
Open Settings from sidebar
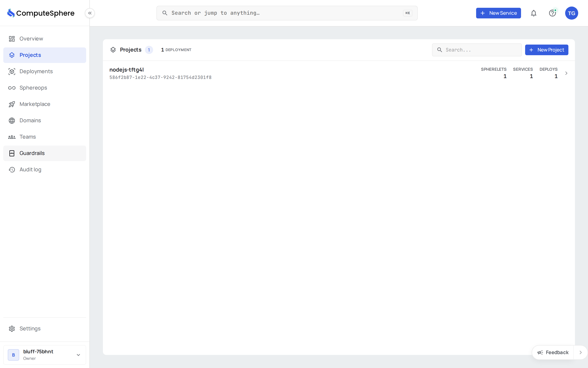tap(45, 329)
